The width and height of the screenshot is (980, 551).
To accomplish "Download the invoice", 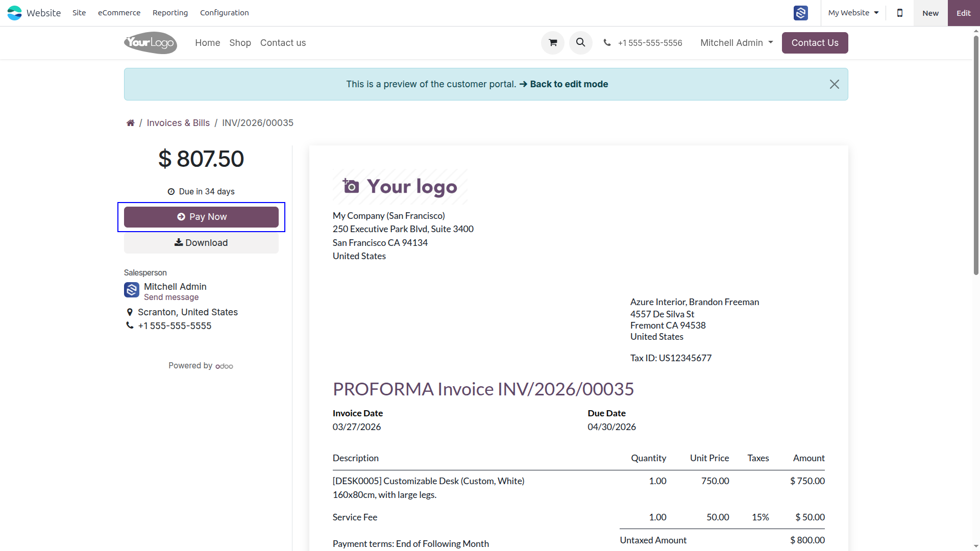I will point(201,243).
